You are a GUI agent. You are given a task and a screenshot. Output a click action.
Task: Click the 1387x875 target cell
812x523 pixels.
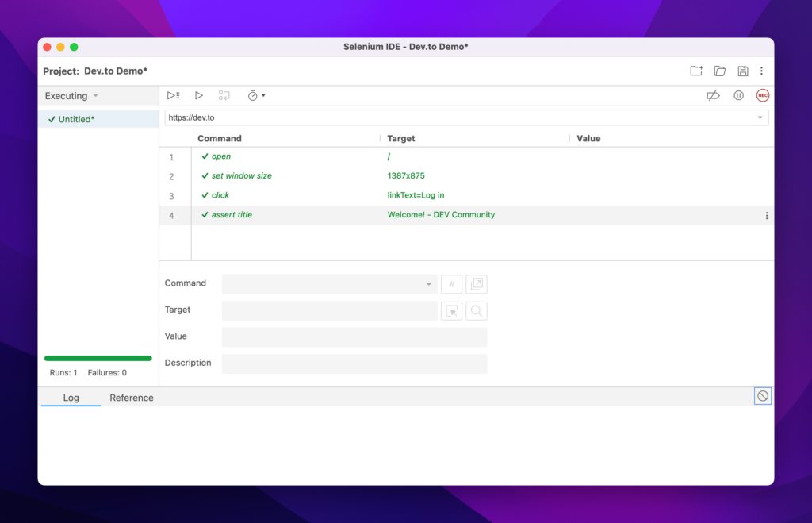(x=406, y=175)
